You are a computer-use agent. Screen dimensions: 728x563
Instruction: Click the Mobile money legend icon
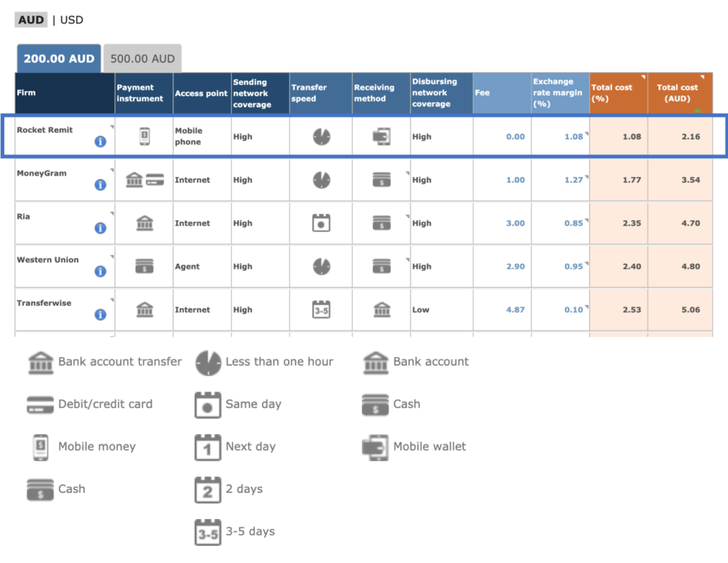(41, 447)
